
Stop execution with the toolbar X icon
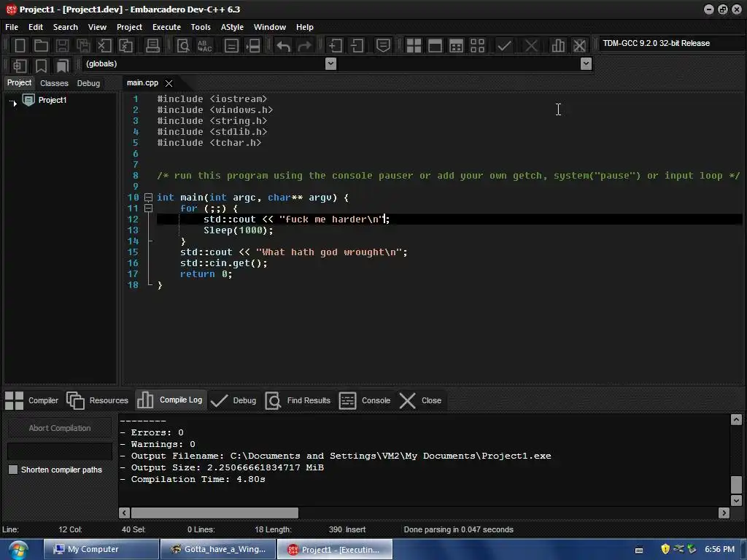(x=531, y=46)
